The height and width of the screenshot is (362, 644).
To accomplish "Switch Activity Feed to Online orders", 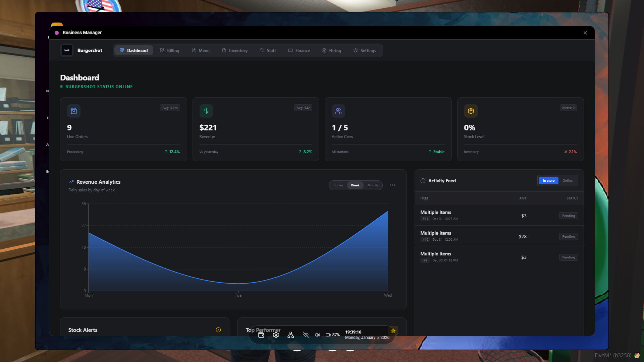I will point(568,180).
